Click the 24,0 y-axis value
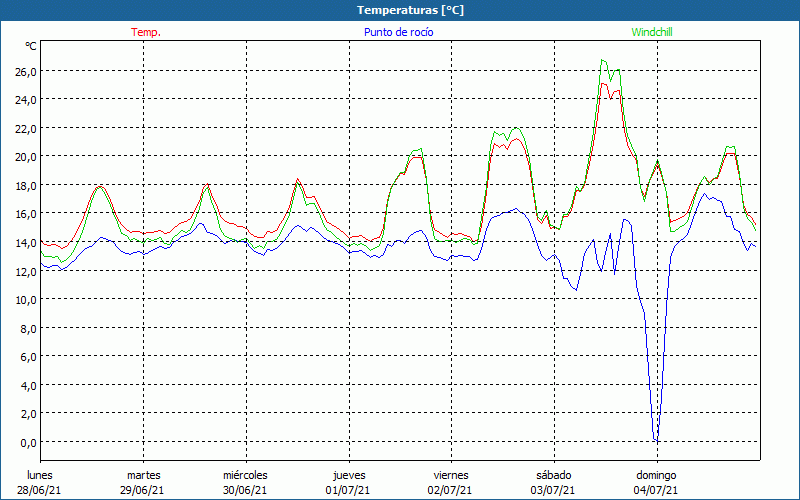The height and width of the screenshot is (500, 800). point(26,101)
